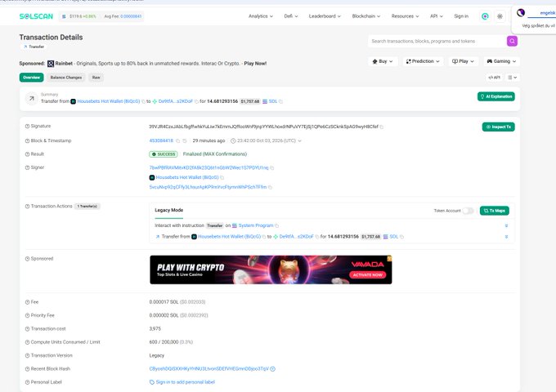Select the Legacy Mode tab
Viewport: 556px width, 392px height.
(x=168, y=211)
